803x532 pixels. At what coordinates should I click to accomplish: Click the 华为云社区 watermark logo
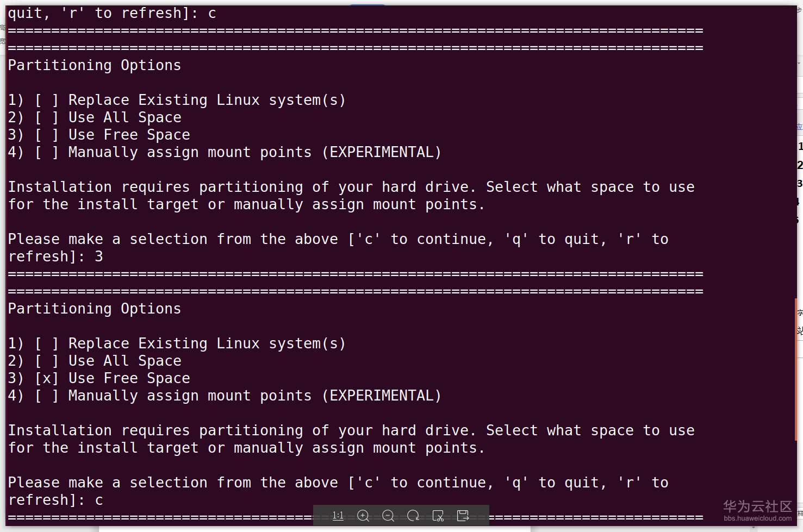pos(757,506)
